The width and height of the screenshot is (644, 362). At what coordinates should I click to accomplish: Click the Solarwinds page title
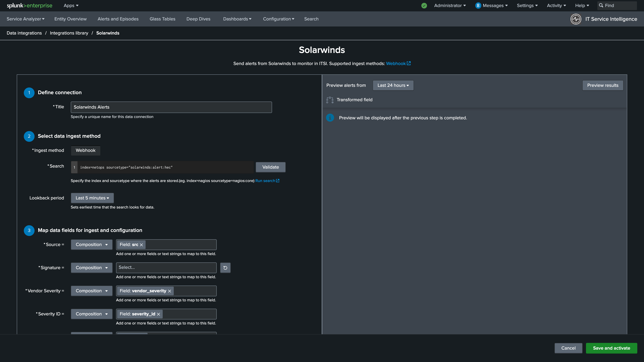322,50
